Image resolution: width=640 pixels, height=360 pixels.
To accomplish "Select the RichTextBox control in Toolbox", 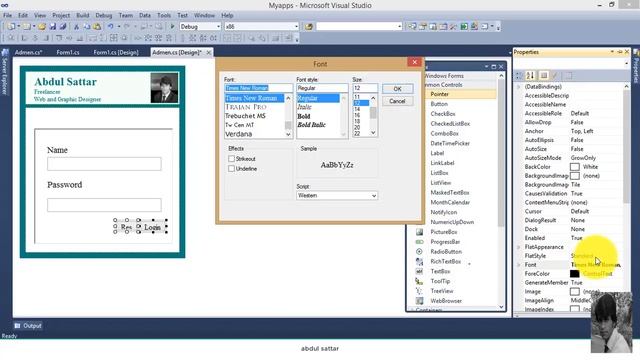I will tap(445, 261).
